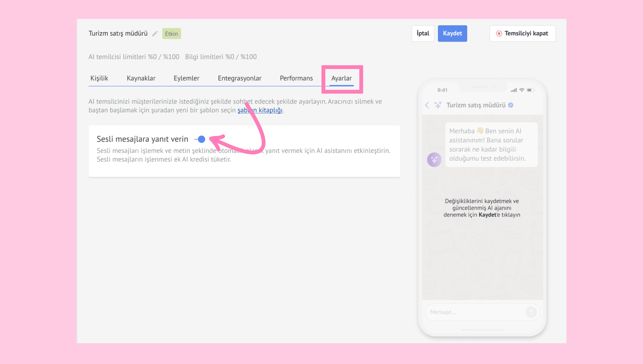Select the Entegrasyonlar tab
643x364 pixels.
point(239,78)
